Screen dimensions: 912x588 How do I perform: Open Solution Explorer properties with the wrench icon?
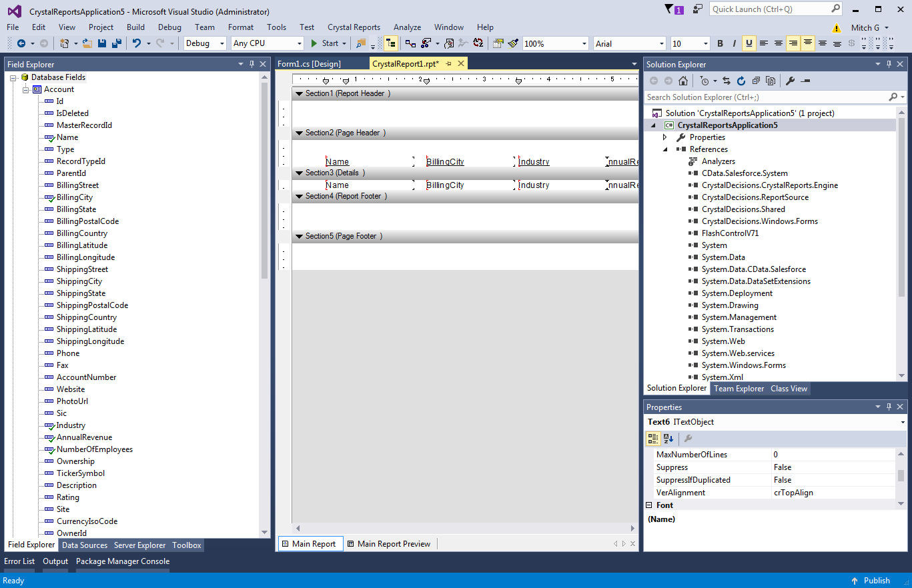[x=790, y=80]
